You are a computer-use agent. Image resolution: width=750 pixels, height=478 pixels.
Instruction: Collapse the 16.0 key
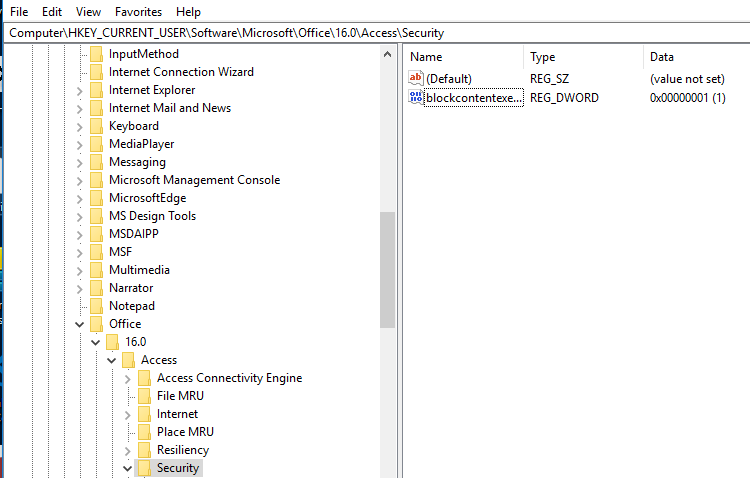tap(96, 343)
